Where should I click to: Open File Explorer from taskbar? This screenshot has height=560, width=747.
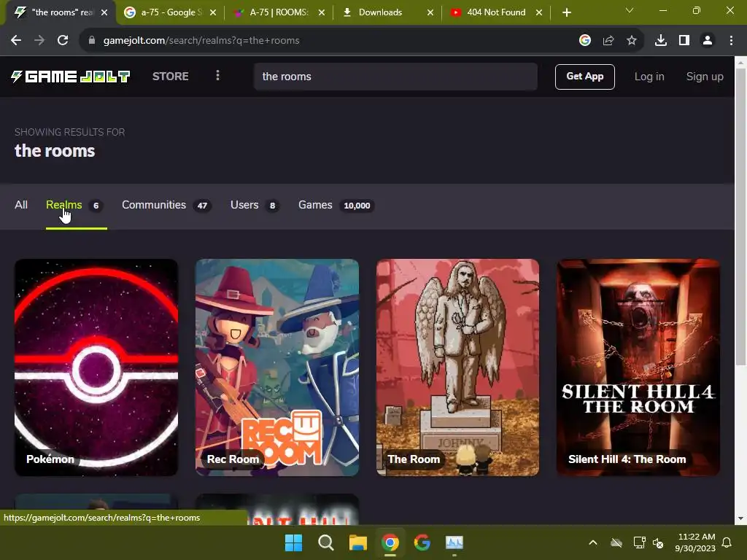pyautogui.click(x=357, y=542)
